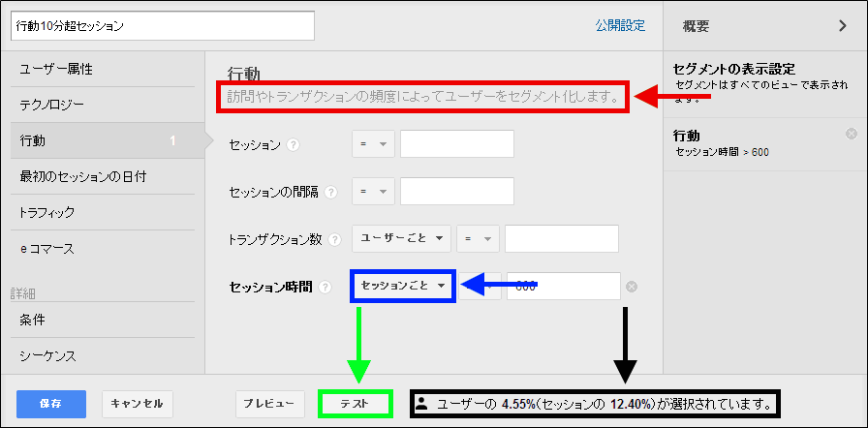The height and width of the screenshot is (428, 868).
Task: Click help icon next to トランザクション数
Action: 335,240
